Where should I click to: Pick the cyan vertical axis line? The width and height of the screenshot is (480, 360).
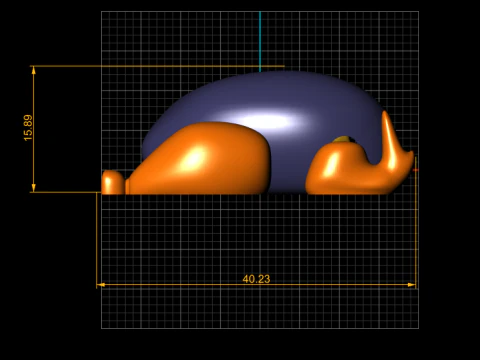pyautogui.click(x=260, y=41)
